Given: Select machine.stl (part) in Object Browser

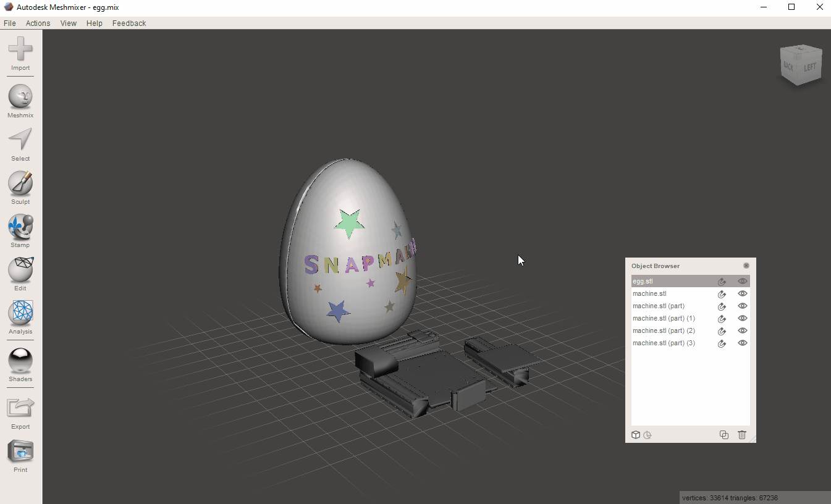Looking at the screenshot, I should click(691, 306).
